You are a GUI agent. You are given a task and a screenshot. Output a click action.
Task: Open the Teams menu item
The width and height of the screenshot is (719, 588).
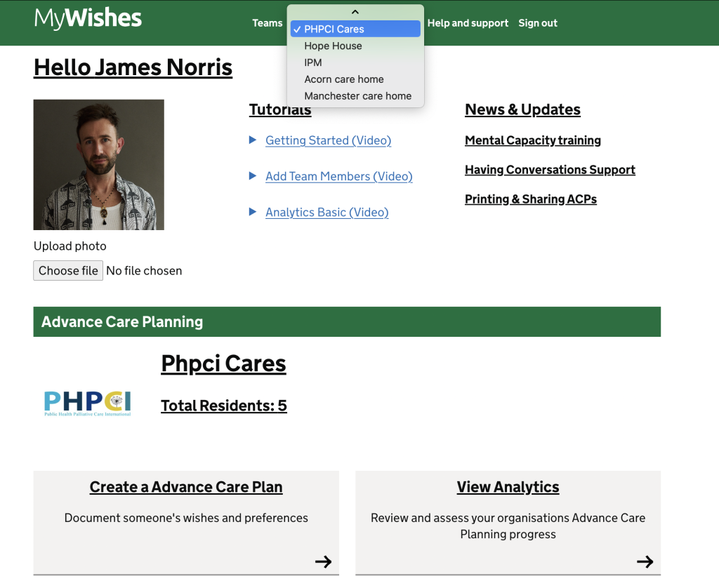tap(267, 23)
